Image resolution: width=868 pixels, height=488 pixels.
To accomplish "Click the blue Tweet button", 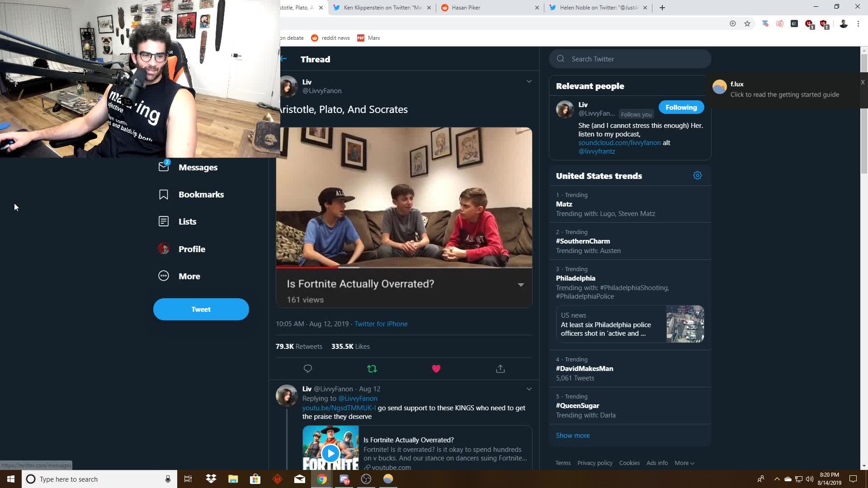I will pos(201,310).
